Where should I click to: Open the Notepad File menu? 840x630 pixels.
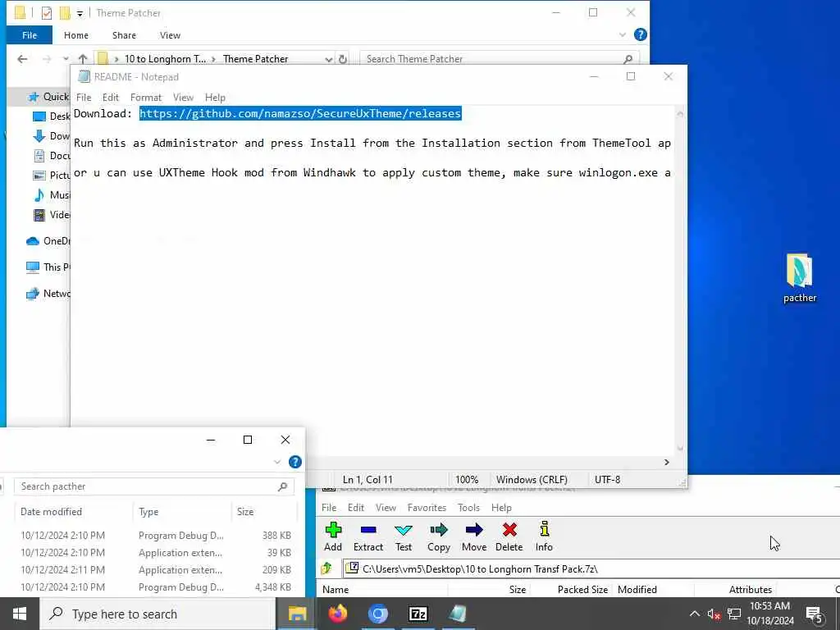(84, 98)
